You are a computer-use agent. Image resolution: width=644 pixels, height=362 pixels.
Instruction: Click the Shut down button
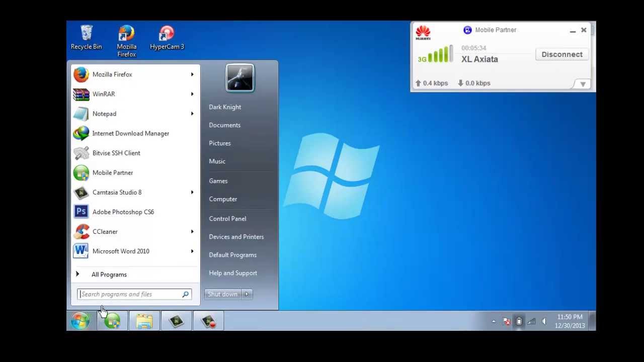[x=223, y=294]
